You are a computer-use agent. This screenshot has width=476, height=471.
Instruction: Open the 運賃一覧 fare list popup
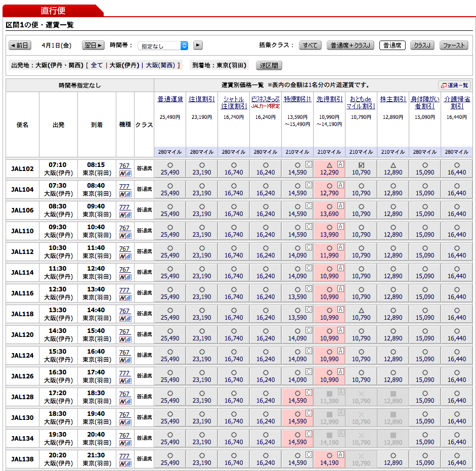click(454, 85)
